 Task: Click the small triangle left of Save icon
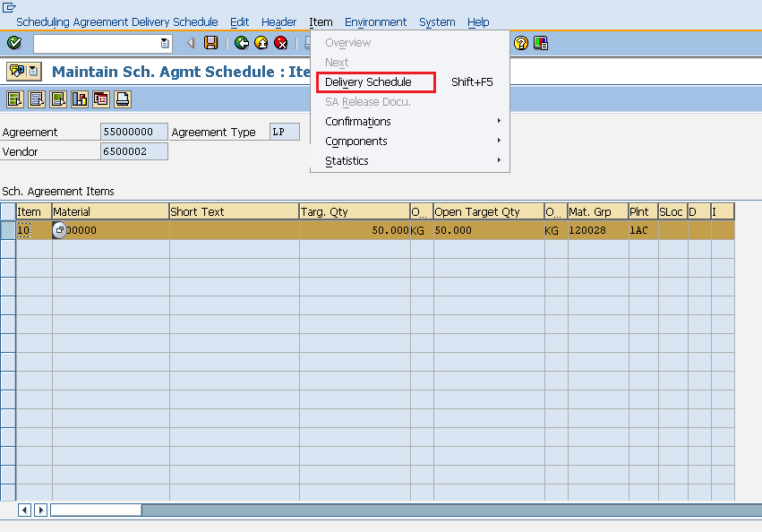pos(191,43)
